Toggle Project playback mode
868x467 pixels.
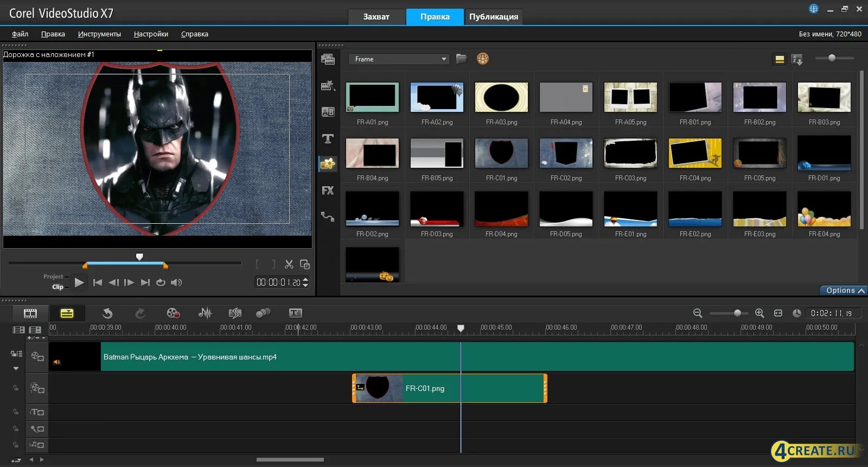point(53,276)
